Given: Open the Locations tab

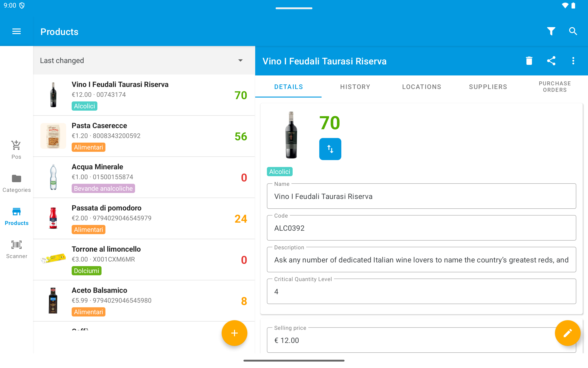Looking at the screenshot, I should coord(421,87).
